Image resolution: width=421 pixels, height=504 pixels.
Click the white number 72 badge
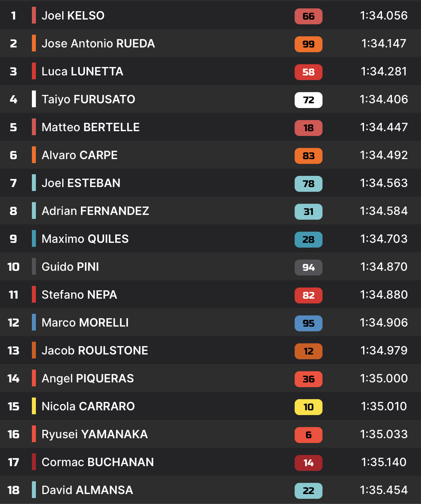point(308,100)
